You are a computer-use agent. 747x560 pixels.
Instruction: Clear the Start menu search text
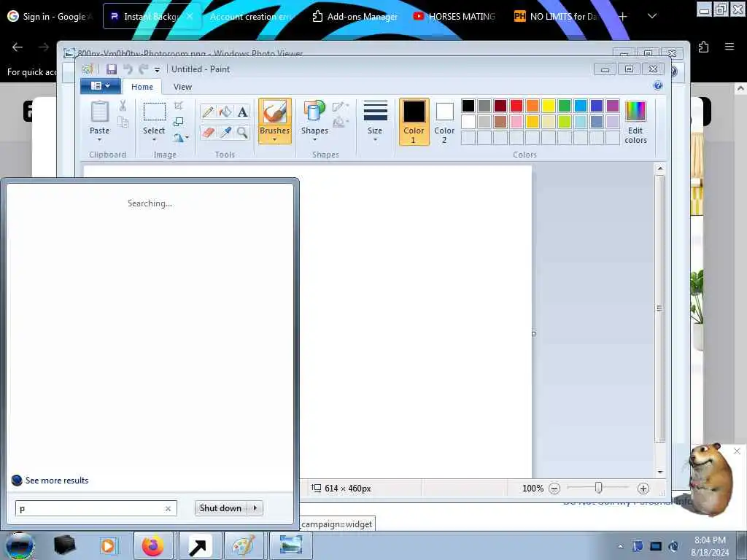tap(168, 508)
